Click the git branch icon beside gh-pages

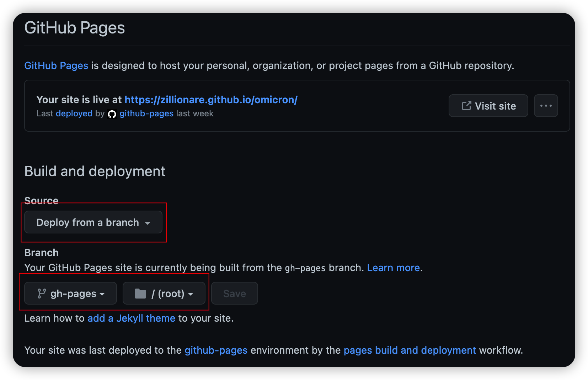pos(42,294)
